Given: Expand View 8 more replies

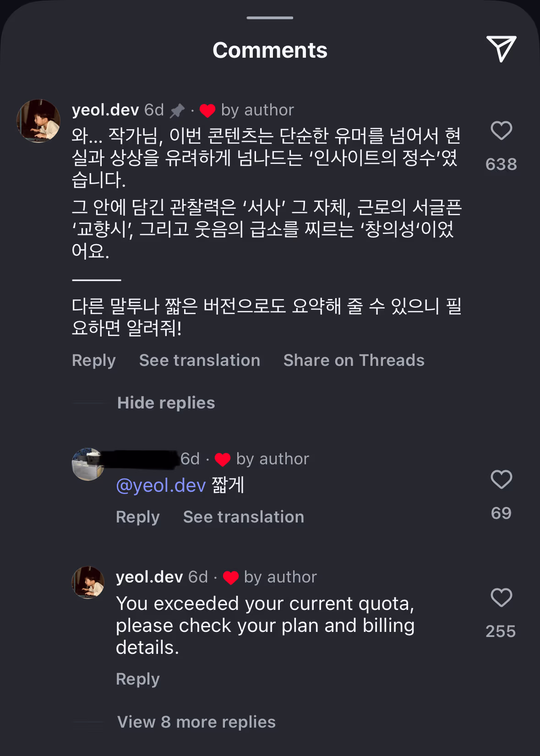Looking at the screenshot, I should click(x=196, y=722).
